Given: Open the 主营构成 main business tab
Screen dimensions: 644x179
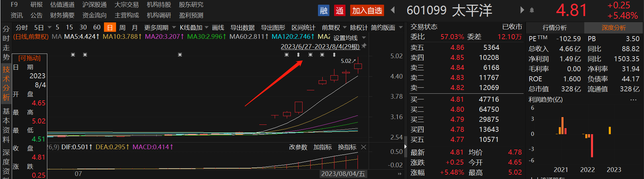Looking at the screenshot, I should (x=127, y=15).
